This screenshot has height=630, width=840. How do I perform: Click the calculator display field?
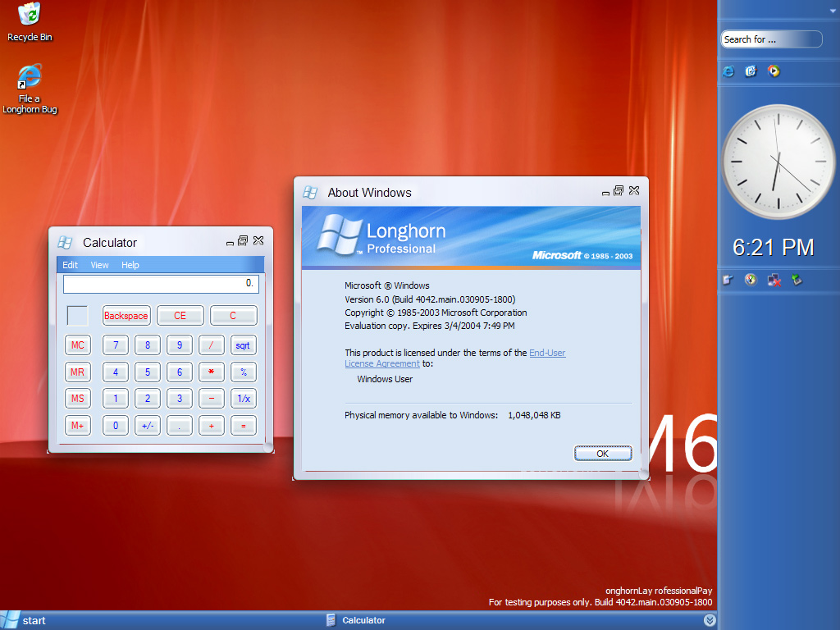[x=161, y=284]
